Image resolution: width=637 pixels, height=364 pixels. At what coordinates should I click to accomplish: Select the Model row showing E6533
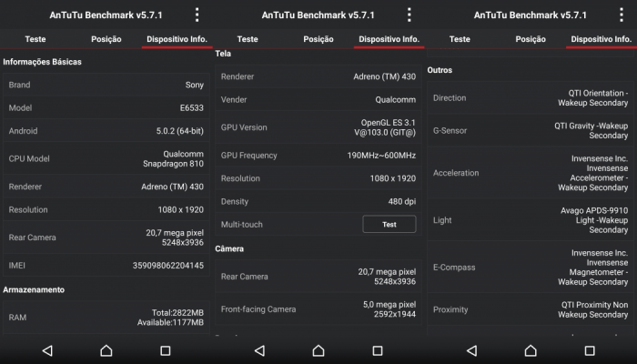click(106, 108)
